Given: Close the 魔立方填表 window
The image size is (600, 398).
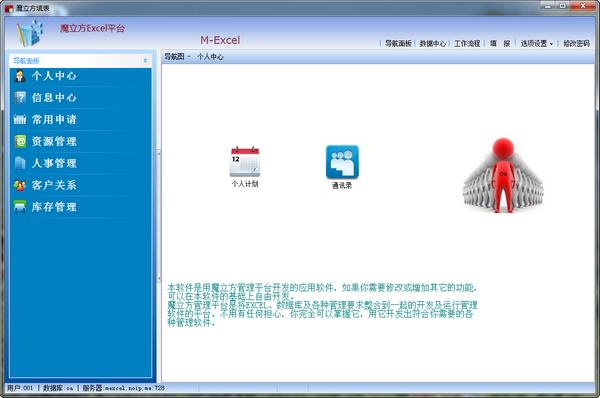Looking at the screenshot, I should (x=583, y=6).
